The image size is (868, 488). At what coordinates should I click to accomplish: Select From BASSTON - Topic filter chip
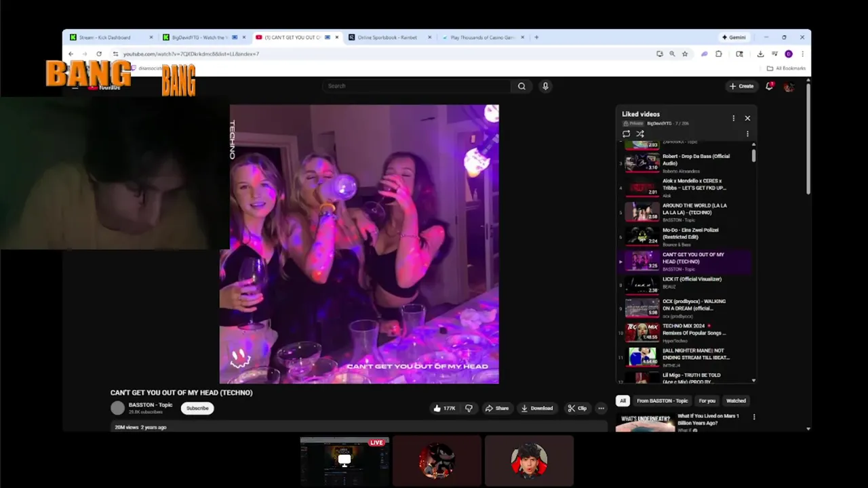(663, 401)
